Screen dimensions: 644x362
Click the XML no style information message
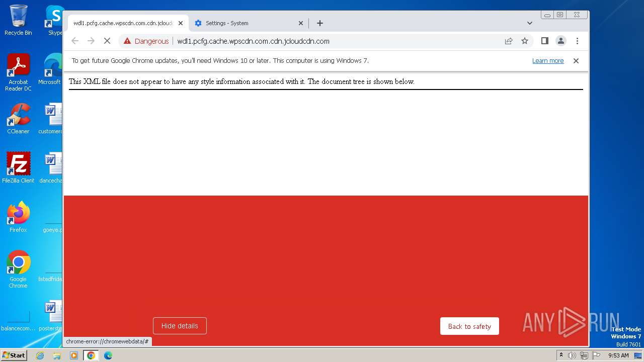(242, 81)
